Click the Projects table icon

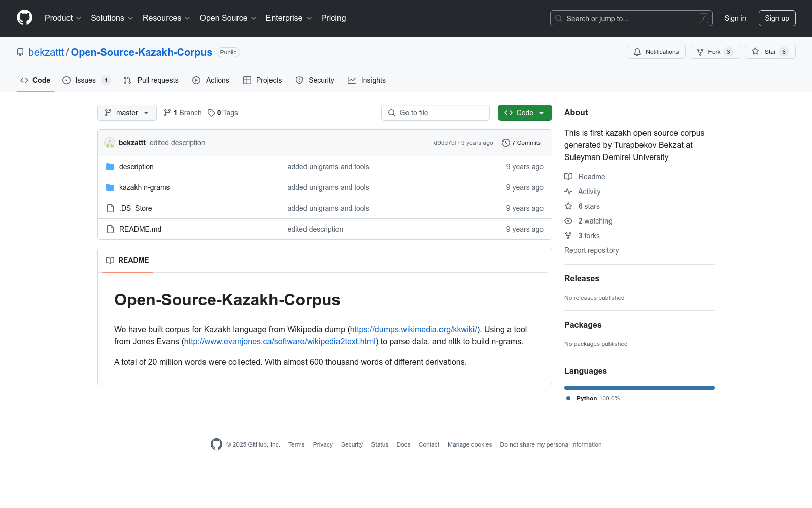click(x=247, y=80)
